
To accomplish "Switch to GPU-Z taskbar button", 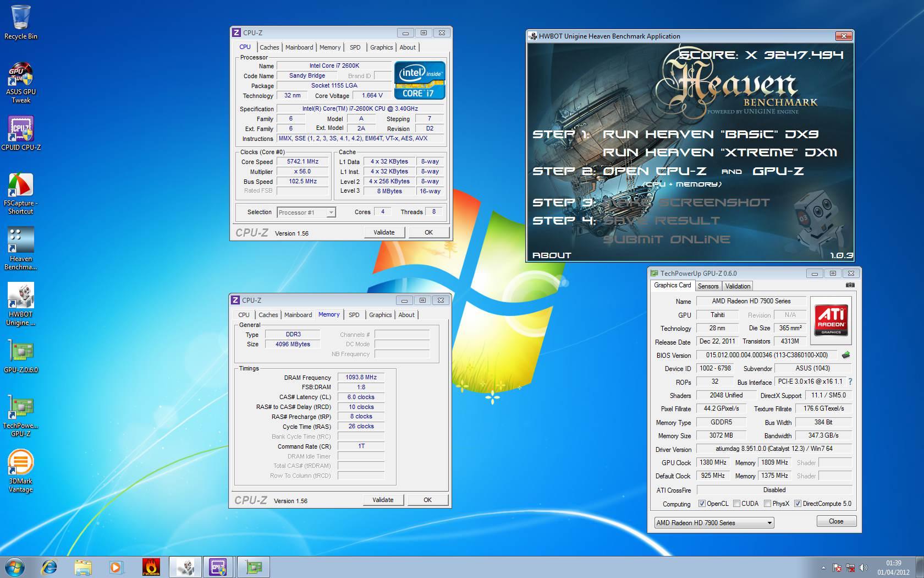I will click(253, 566).
